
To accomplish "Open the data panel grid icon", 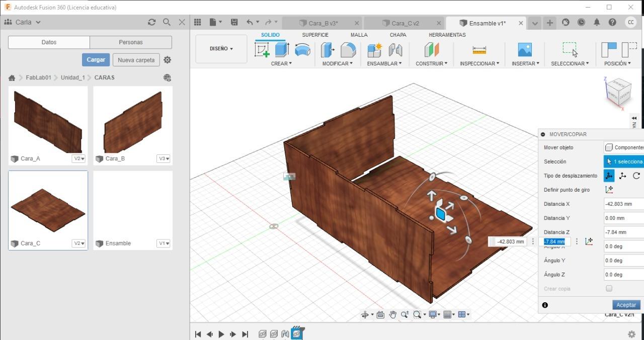I will 198,22.
